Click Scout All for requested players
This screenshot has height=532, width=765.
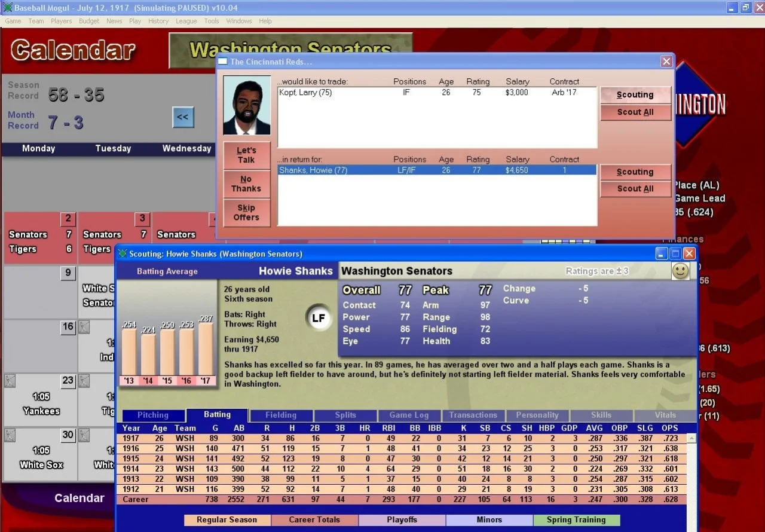635,189
